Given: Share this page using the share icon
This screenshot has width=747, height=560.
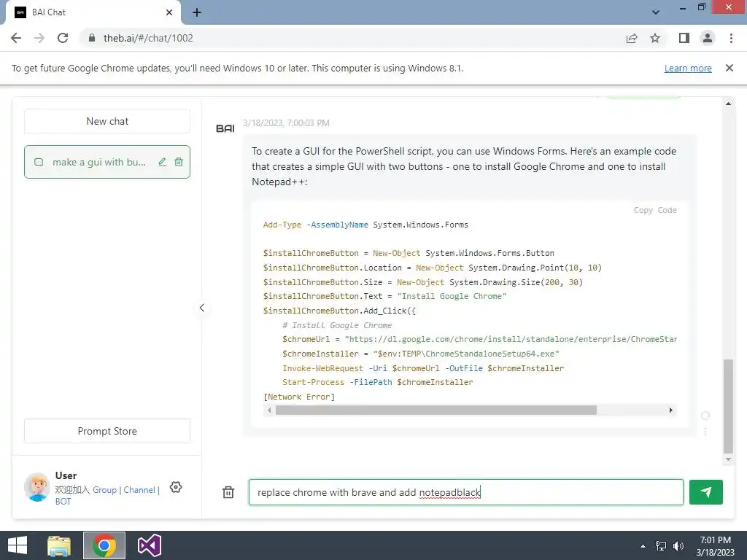Looking at the screenshot, I should point(632,38).
